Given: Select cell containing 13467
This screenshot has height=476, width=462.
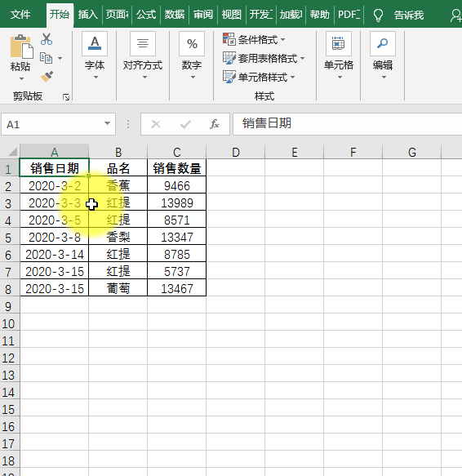Looking at the screenshot, I should (x=176, y=288).
